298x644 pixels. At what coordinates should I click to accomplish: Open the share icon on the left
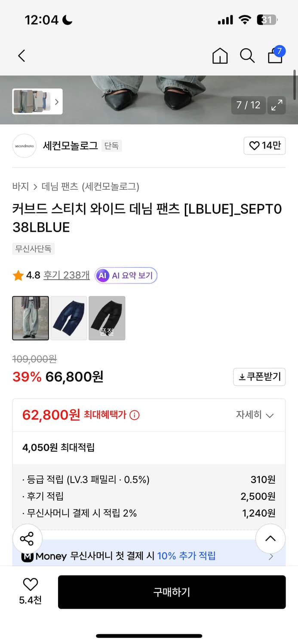(x=27, y=538)
